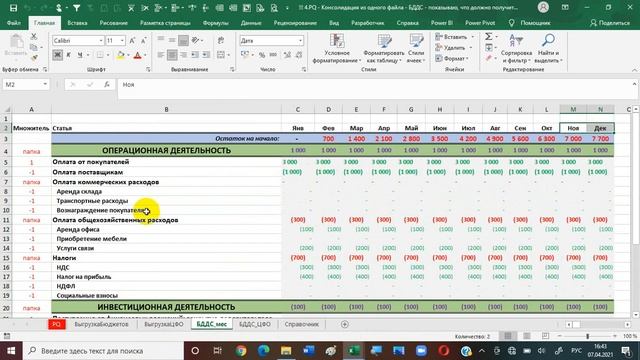Toggle center horizontal alignment

(172, 55)
